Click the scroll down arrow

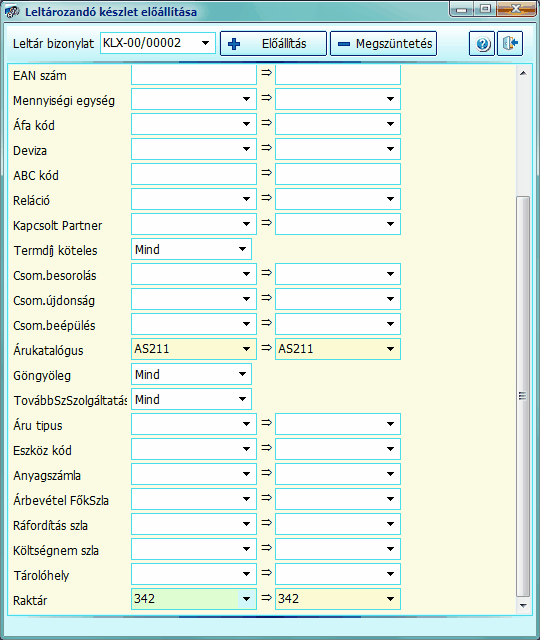coord(523,606)
